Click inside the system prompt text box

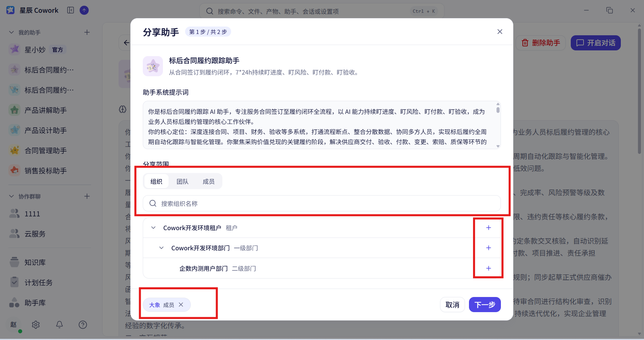point(319,125)
